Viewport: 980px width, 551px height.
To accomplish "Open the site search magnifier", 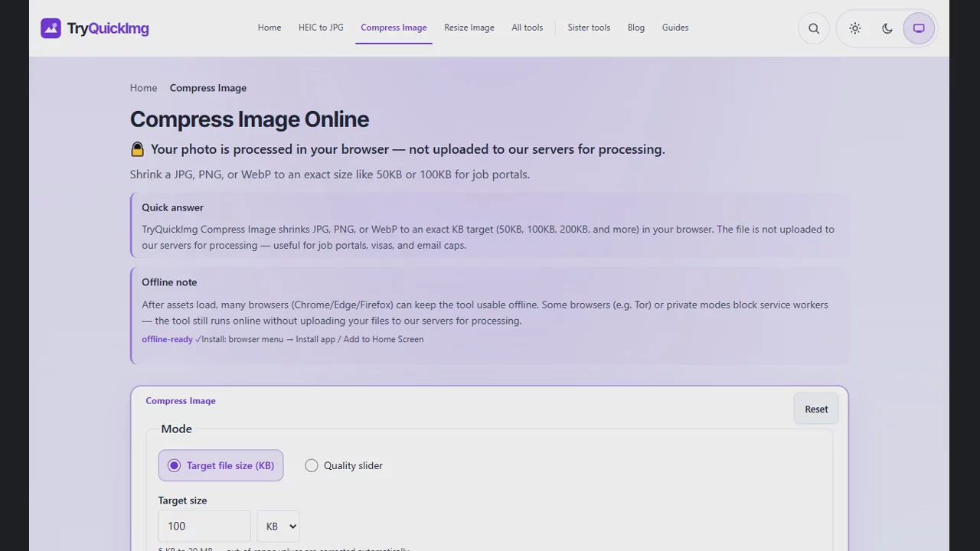I will pos(814,28).
